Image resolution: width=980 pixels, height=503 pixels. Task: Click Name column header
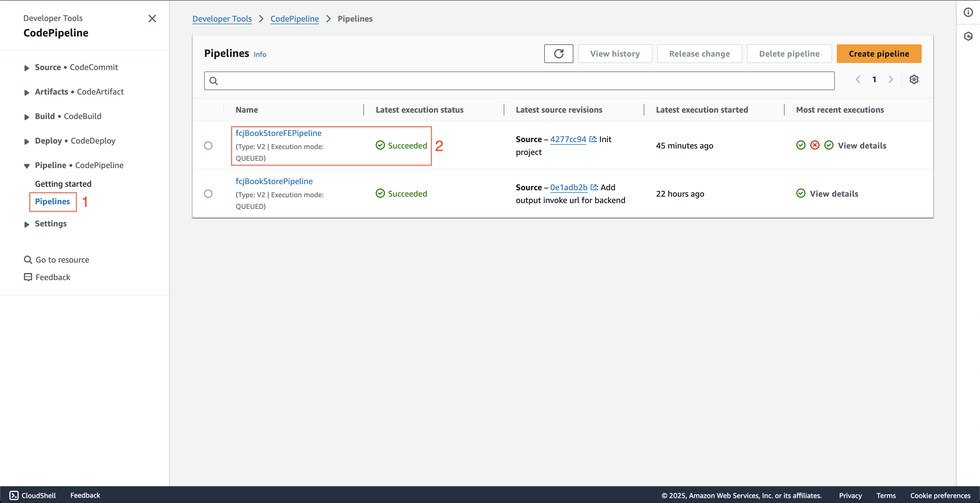246,110
